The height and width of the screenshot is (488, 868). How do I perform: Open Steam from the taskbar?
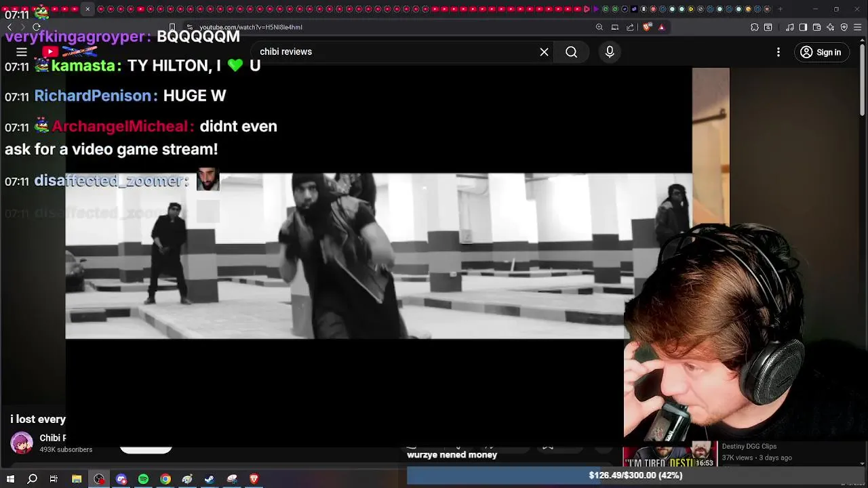click(x=210, y=479)
